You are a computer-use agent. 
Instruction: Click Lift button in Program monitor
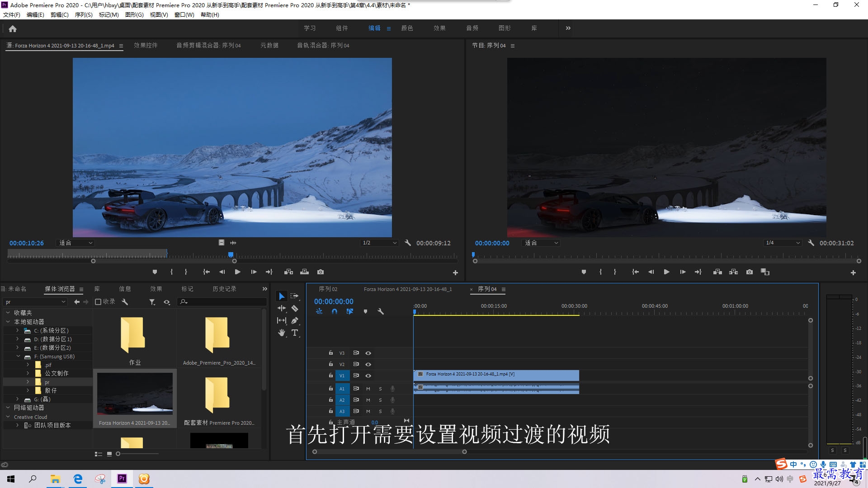(x=717, y=272)
